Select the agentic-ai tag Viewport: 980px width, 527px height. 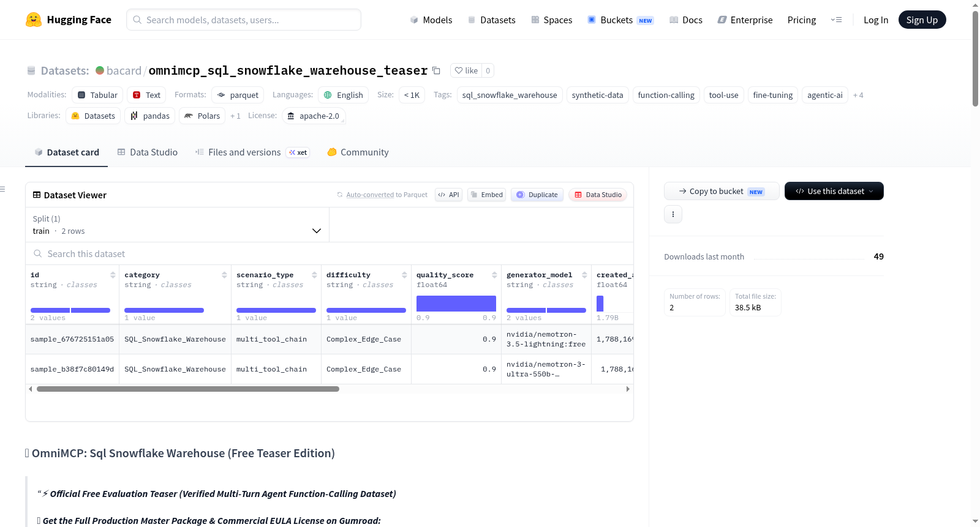click(x=824, y=95)
